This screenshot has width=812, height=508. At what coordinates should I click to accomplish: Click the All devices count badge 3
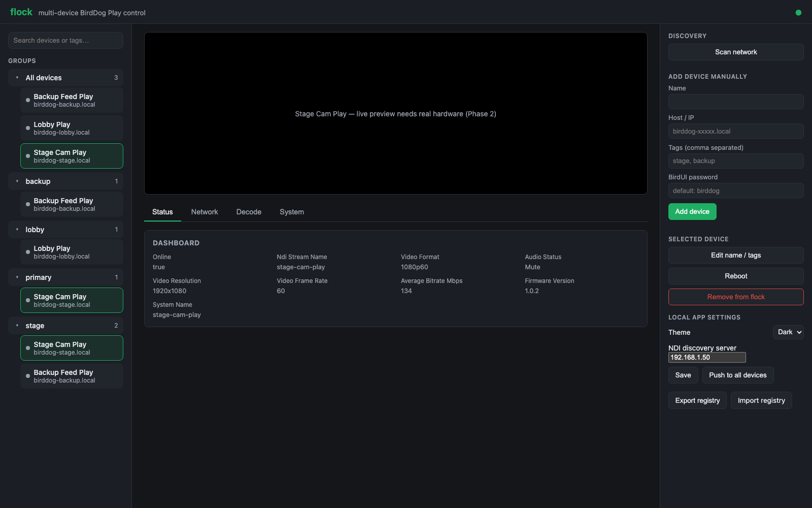click(x=116, y=78)
